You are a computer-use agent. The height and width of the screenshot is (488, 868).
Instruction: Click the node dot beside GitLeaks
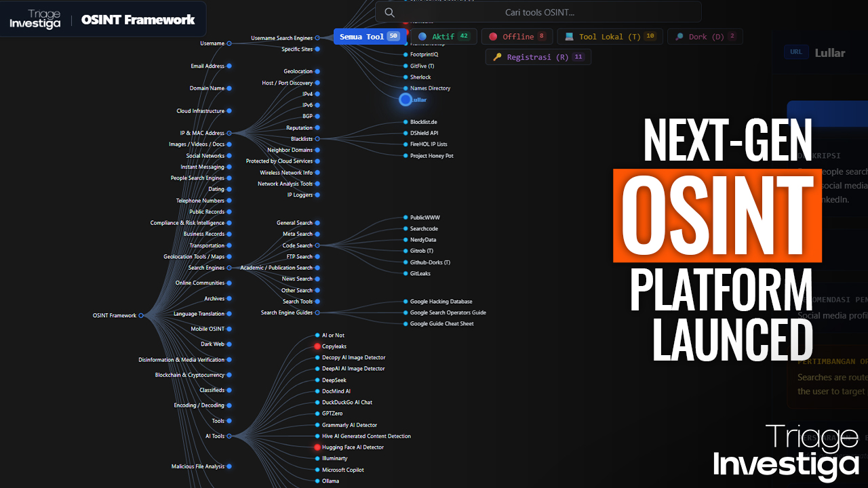point(406,274)
